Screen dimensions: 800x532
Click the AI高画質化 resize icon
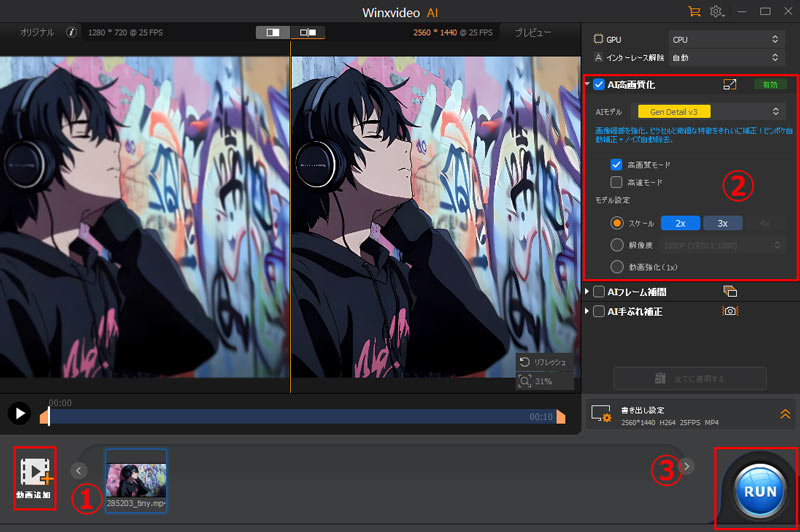(x=729, y=86)
